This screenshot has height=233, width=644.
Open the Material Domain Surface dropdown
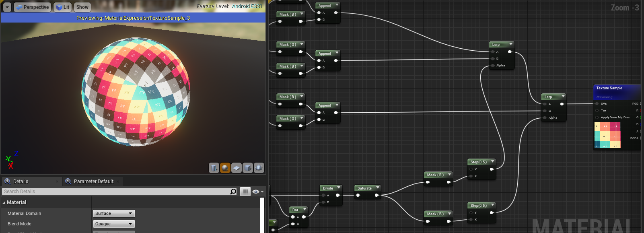coord(114,214)
